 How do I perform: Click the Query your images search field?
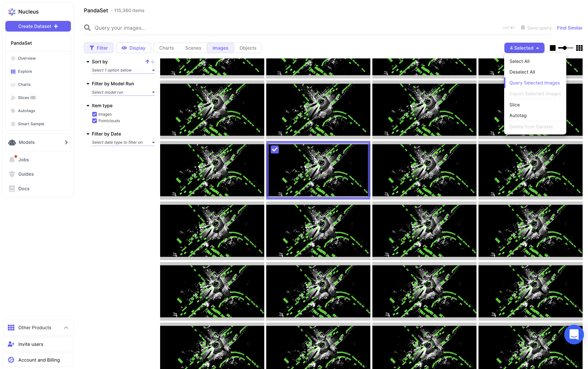click(293, 28)
